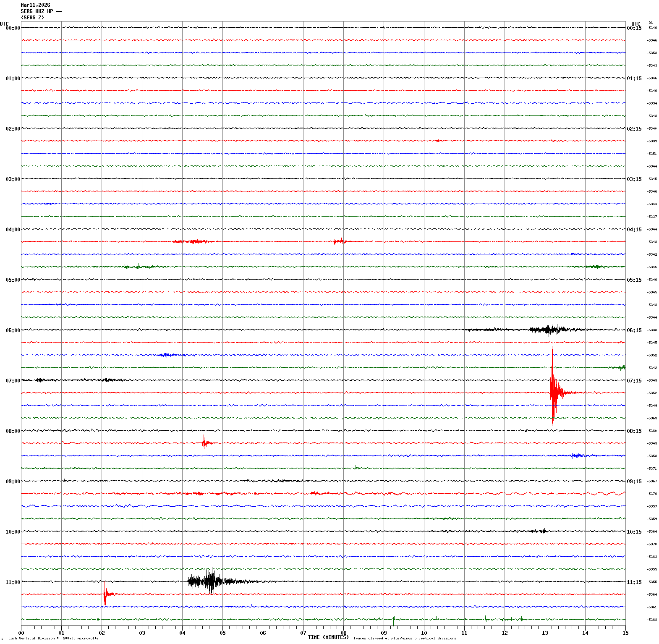Click the Traces clipped footer note

(404, 639)
